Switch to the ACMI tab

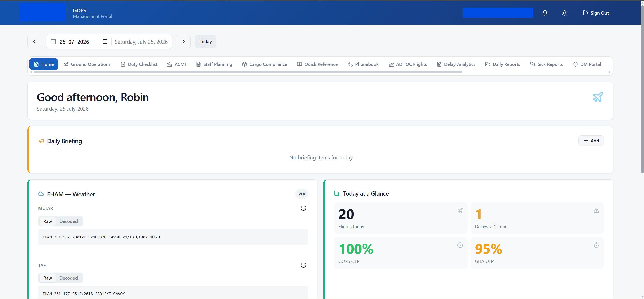click(x=177, y=64)
